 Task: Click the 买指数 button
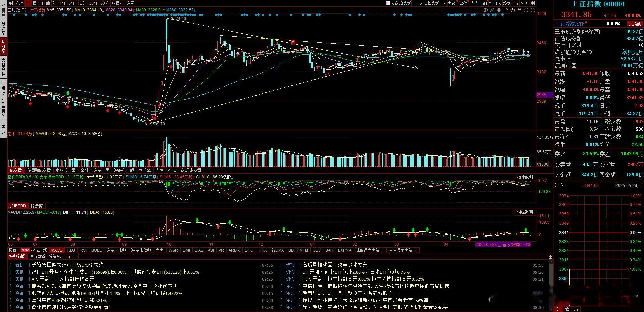click(x=634, y=24)
